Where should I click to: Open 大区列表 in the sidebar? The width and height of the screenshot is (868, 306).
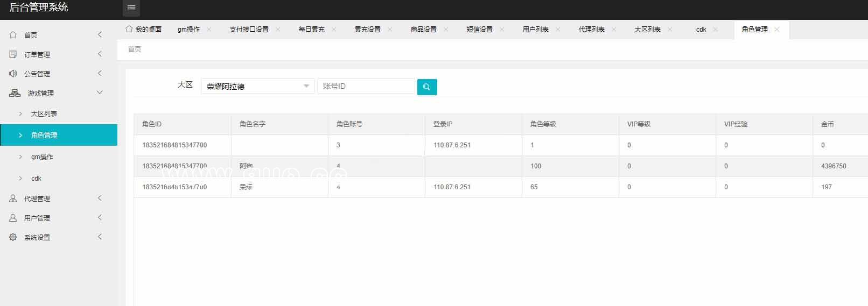click(59, 113)
